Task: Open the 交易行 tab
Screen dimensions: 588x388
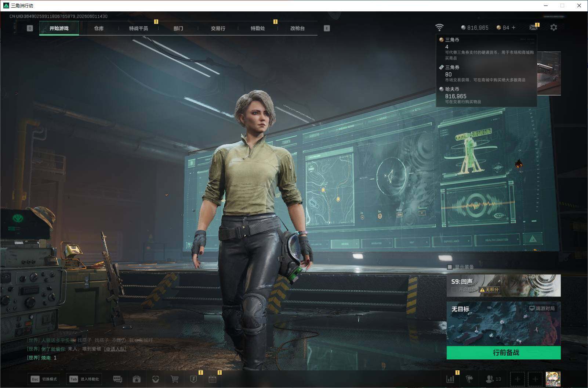Action: 218,28
